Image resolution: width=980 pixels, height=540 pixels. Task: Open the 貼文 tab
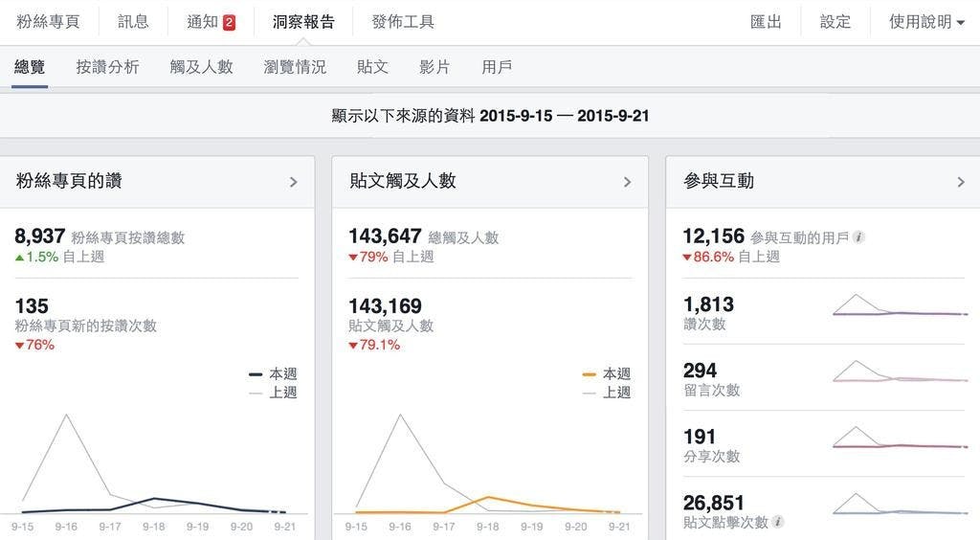click(372, 67)
